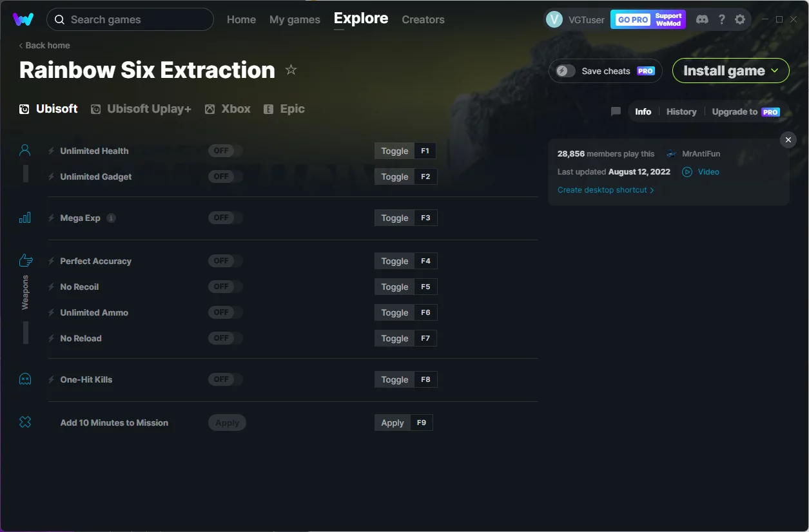Image resolution: width=809 pixels, height=532 pixels.
Task: Toggle Unlimited Gadget switch on
Action: click(225, 176)
